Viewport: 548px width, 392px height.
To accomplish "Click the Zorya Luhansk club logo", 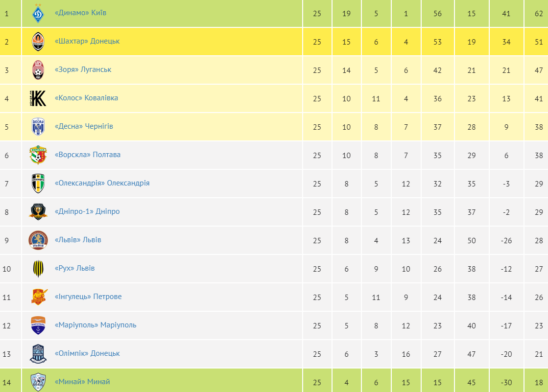I will 38,70.
